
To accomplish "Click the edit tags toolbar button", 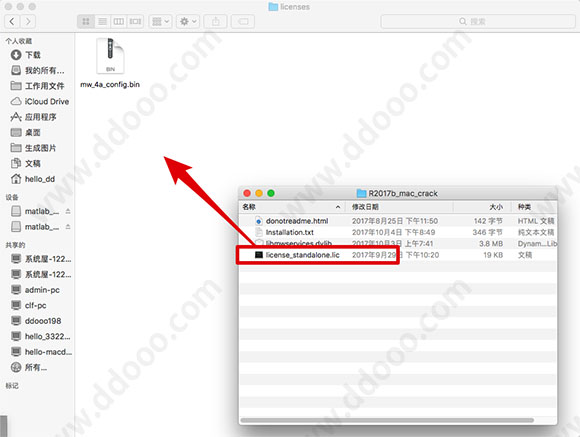I will (243, 21).
